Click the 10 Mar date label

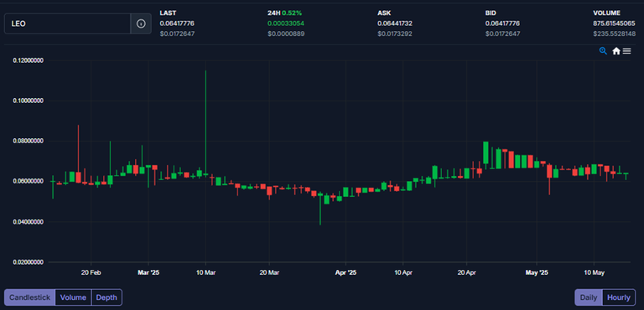coord(205,272)
